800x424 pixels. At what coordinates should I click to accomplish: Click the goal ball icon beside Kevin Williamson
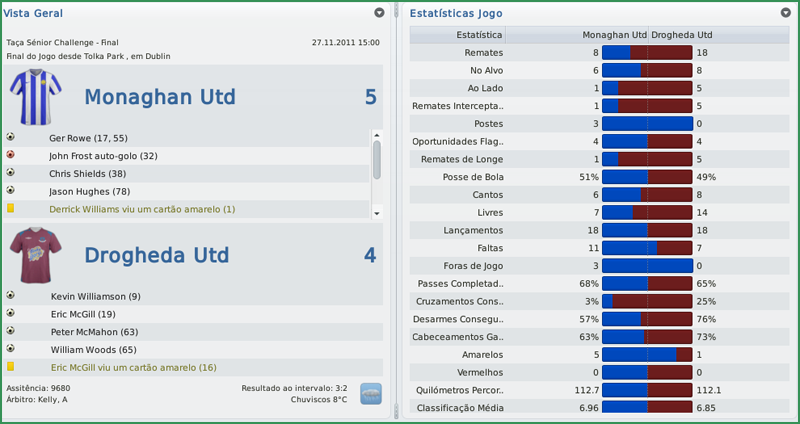click(x=10, y=296)
